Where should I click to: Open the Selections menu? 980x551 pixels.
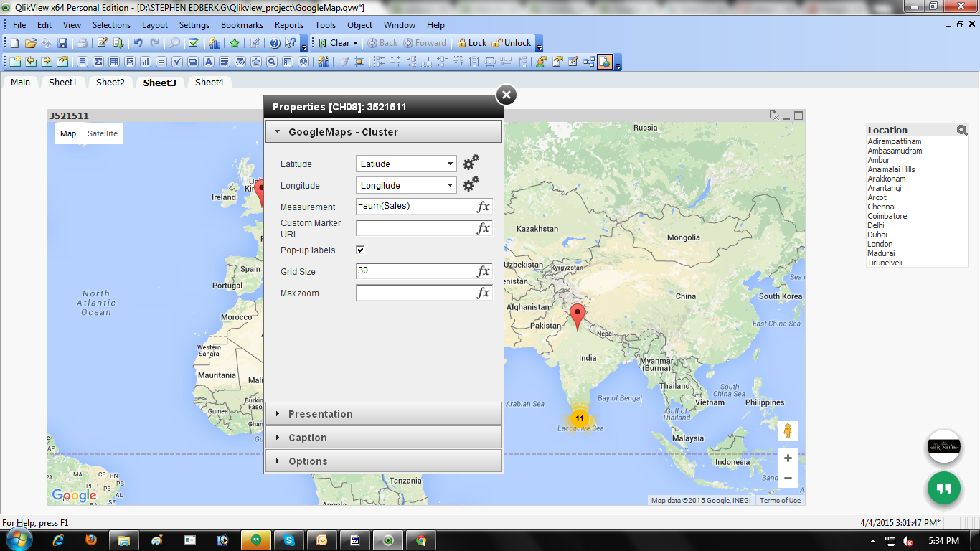[111, 24]
